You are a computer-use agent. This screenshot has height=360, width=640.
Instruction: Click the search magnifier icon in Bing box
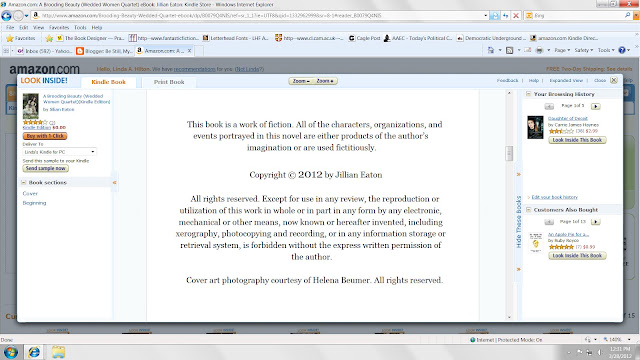pos(627,15)
